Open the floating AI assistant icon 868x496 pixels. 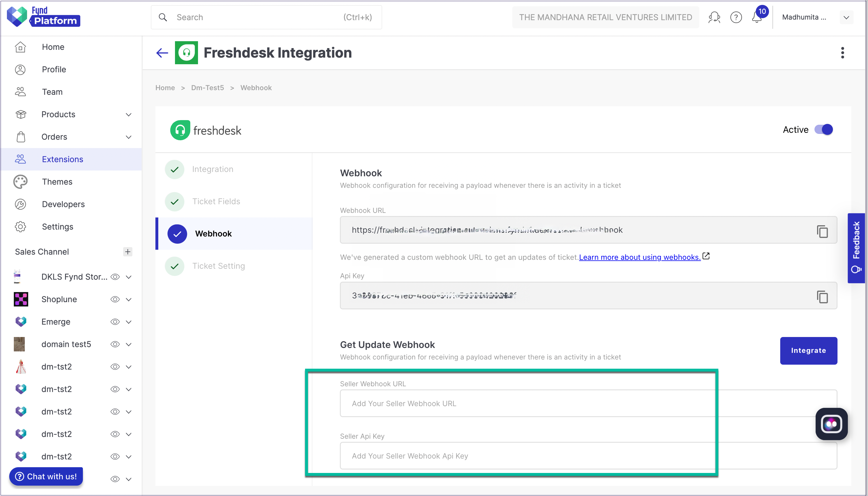tap(831, 424)
